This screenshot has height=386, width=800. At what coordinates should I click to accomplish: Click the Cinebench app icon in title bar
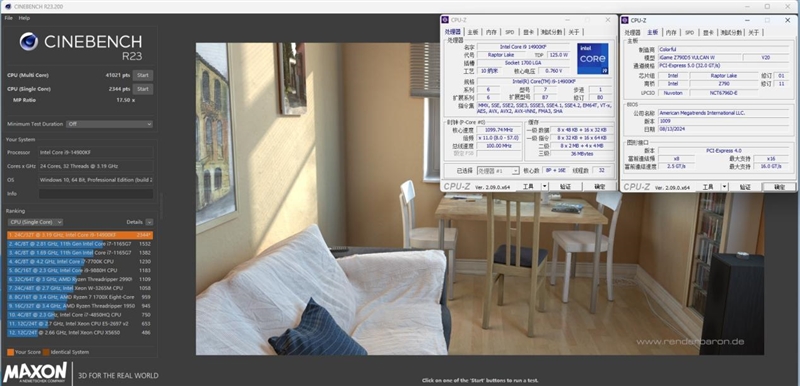tap(7, 7)
